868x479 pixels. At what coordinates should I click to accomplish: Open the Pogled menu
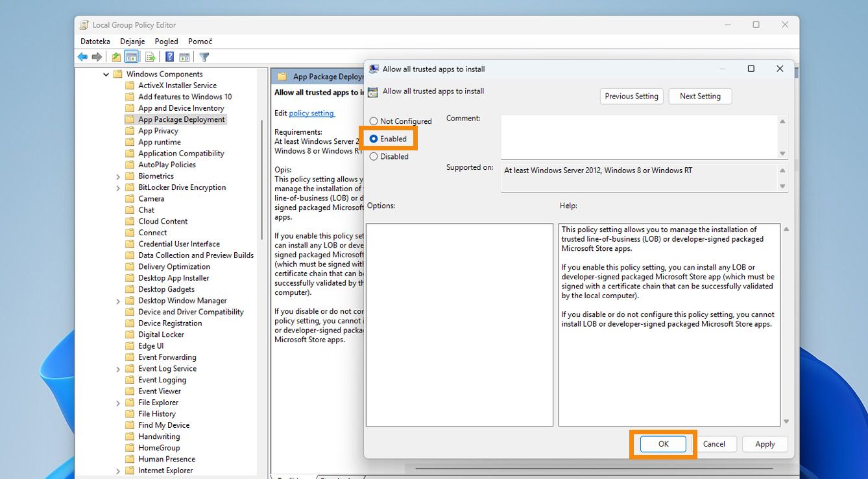point(166,41)
